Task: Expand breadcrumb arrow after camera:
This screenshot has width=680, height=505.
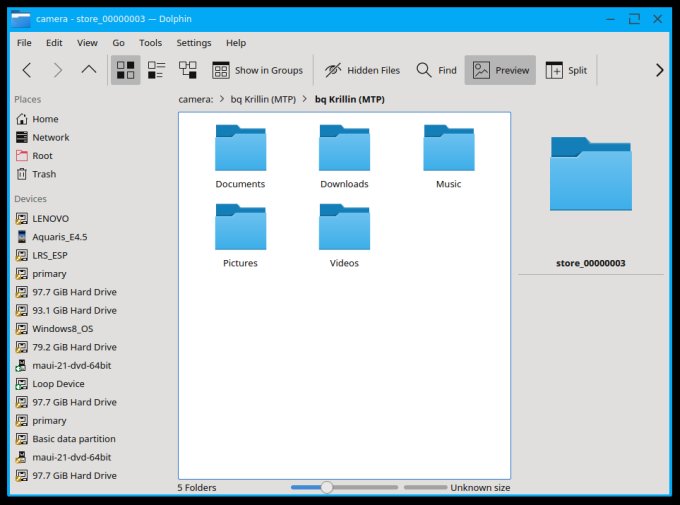Action: click(221, 99)
